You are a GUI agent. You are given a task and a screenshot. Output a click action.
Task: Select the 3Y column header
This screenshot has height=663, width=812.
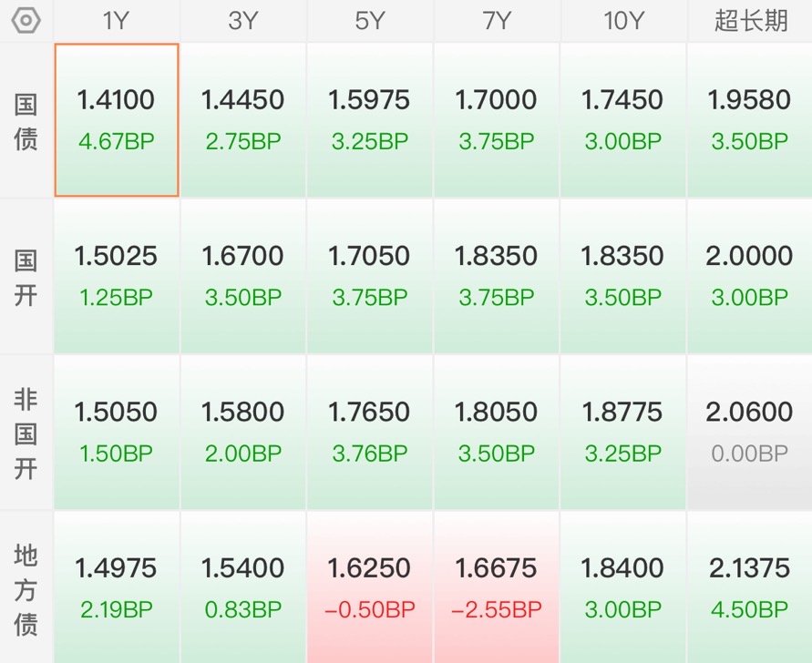[243, 21]
